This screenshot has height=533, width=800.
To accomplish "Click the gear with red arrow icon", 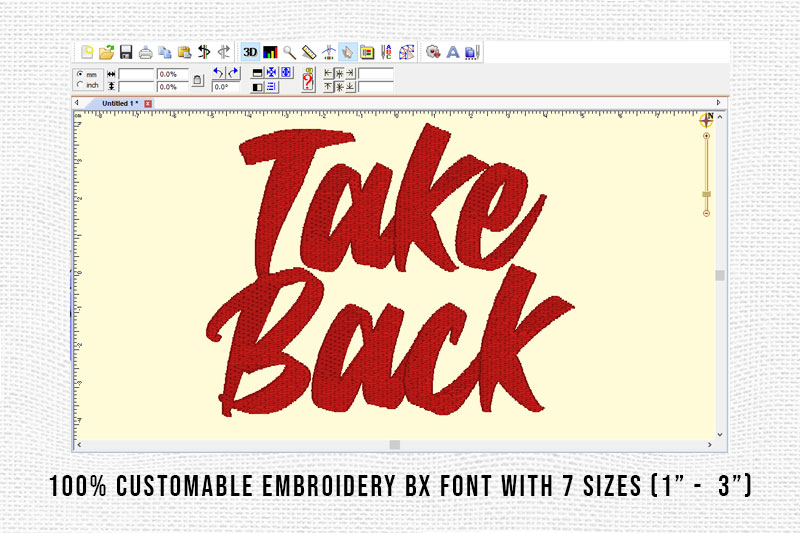I will click(x=433, y=52).
